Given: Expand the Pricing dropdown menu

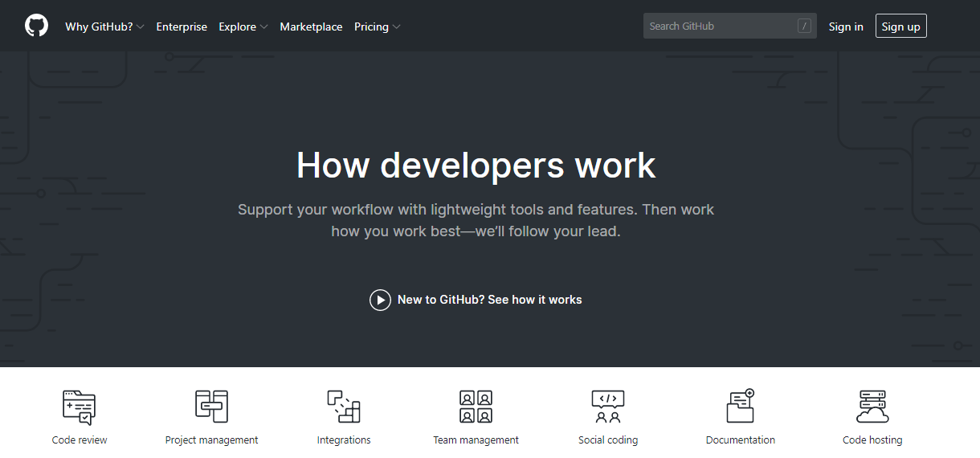Looking at the screenshot, I should (377, 27).
